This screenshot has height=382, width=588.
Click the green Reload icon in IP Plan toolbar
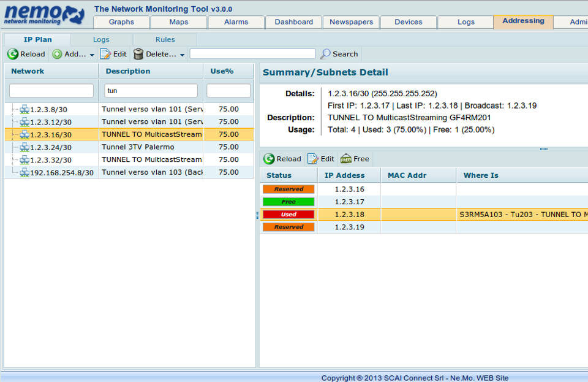coord(13,54)
